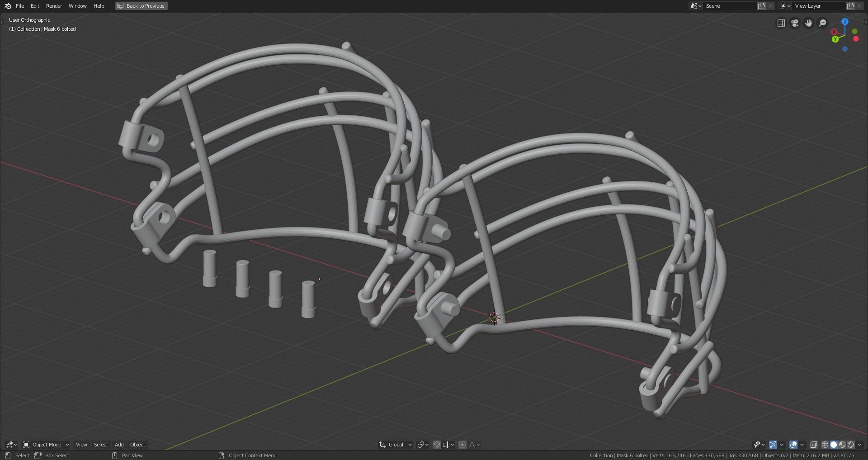The width and height of the screenshot is (868, 460).
Task: Click the Y axis on navigation gizmo
Action: coord(835,39)
